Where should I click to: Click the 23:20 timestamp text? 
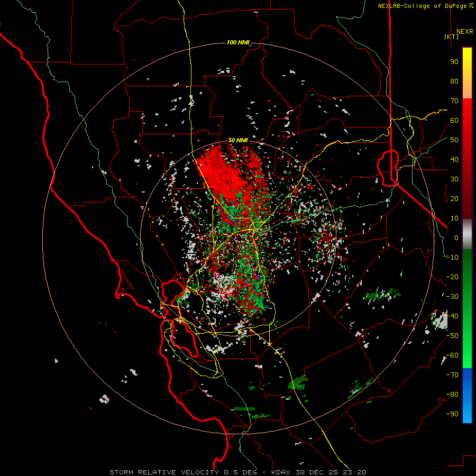tap(355, 472)
